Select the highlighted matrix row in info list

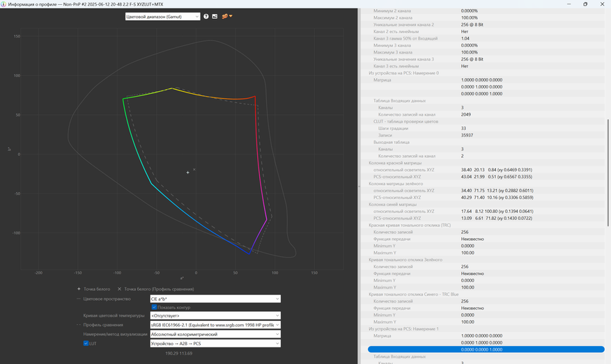pyautogui.click(x=484, y=349)
